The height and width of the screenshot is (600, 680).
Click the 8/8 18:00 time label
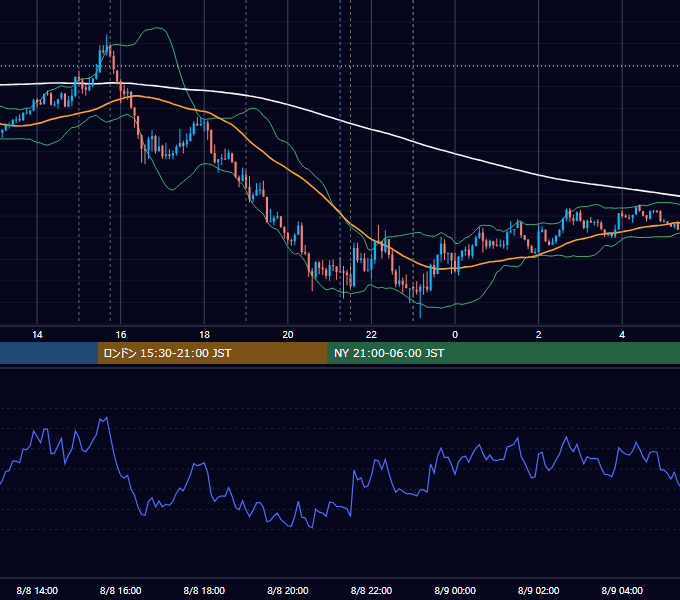[204, 590]
